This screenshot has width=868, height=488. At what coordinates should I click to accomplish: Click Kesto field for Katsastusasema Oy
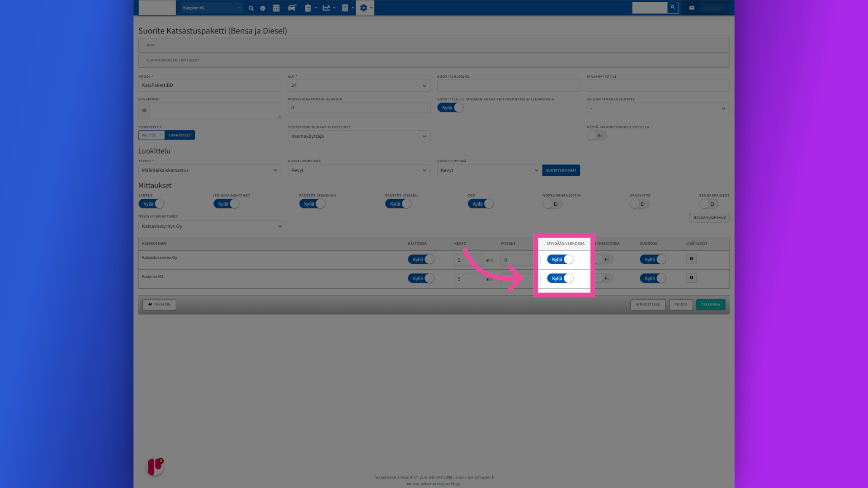coord(469,260)
